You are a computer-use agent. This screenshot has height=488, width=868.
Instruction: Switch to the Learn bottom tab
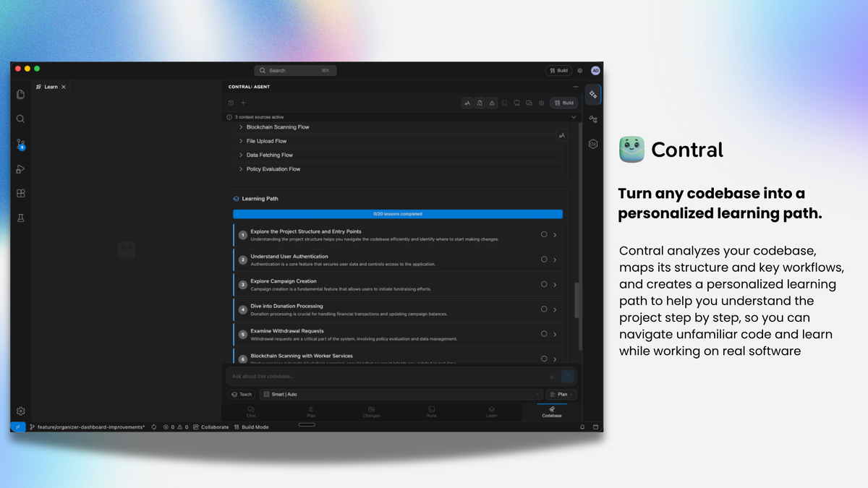click(x=492, y=412)
